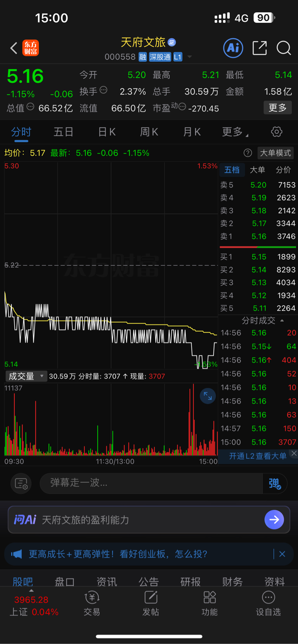Expand the 上证 index ticker arrow
The height and width of the screenshot is (644, 298).
click(x=31, y=591)
